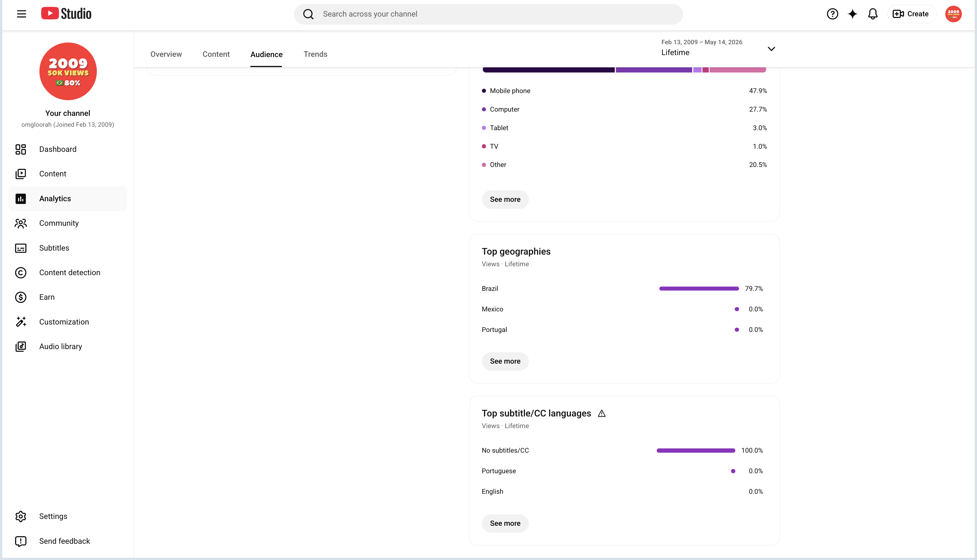
Task: Click the Brazil 79.7% progress bar
Action: [x=699, y=289]
